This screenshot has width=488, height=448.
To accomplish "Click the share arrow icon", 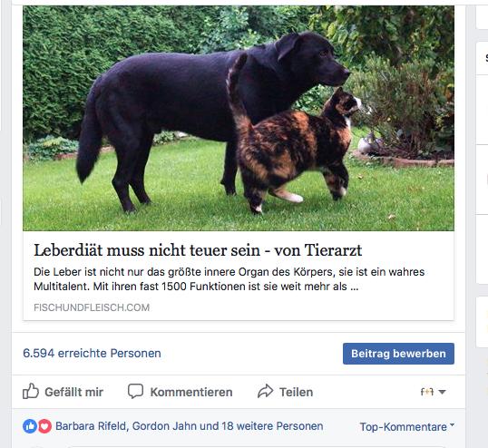I will 265,392.
